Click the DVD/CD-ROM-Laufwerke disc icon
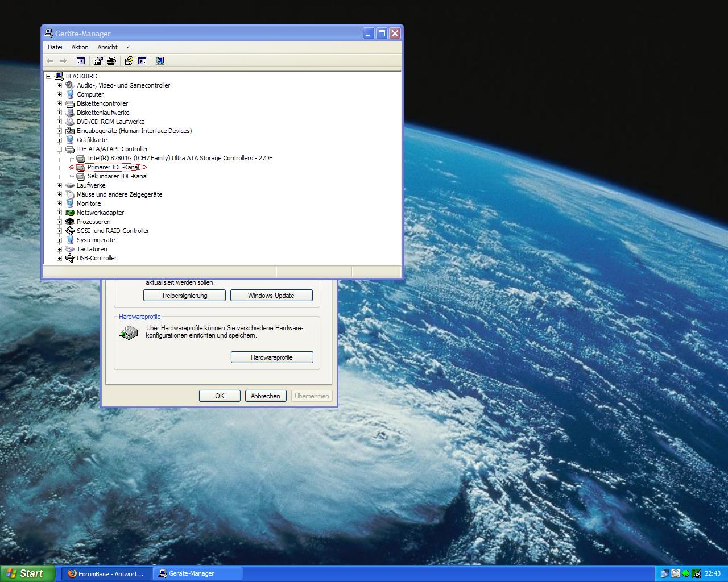728x582 pixels. pyautogui.click(x=70, y=122)
